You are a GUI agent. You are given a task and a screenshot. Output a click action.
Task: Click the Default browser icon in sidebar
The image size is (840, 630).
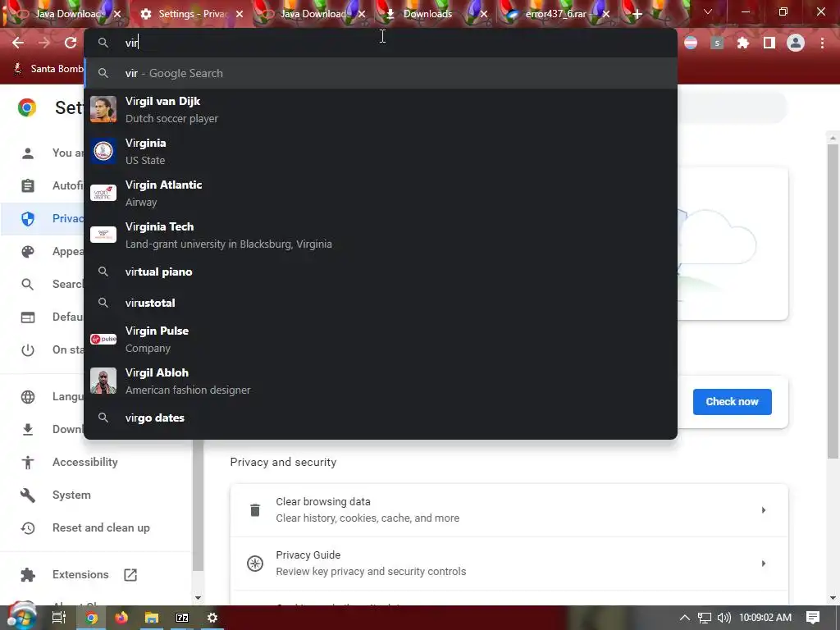tap(28, 317)
